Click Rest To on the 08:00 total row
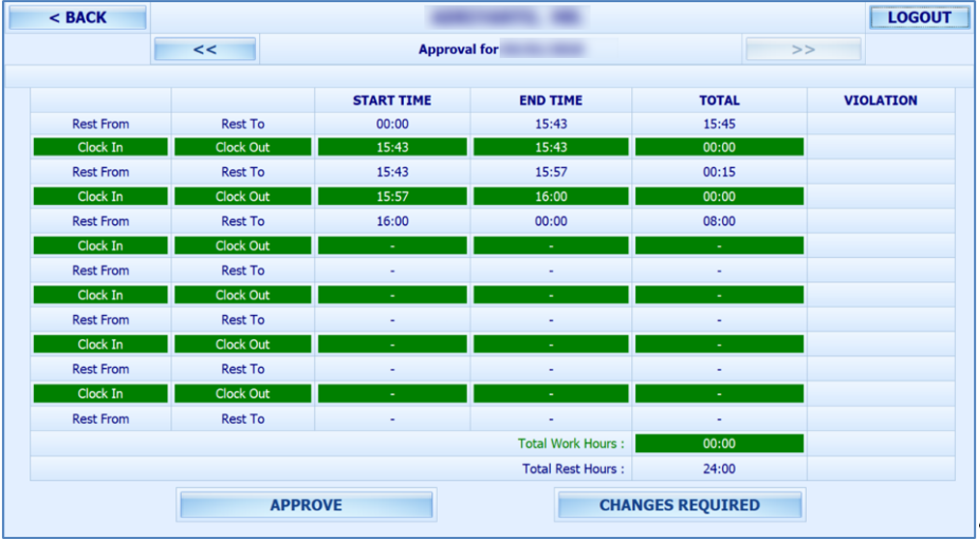The width and height of the screenshot is (980, 539). point(243,221)
